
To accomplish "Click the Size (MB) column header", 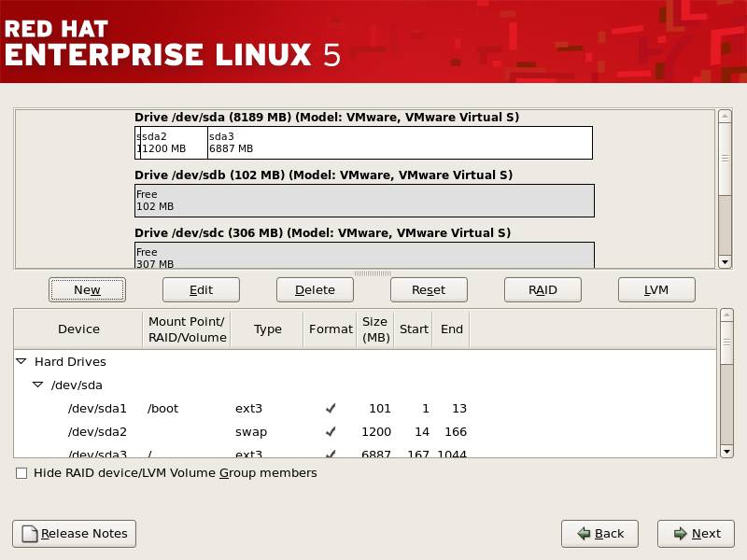I will point(375,329).
